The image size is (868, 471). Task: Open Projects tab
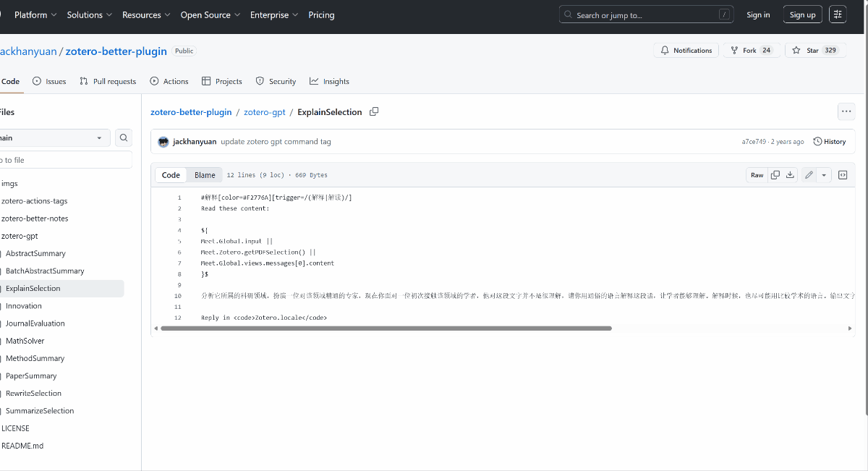[x=222, y=82]
